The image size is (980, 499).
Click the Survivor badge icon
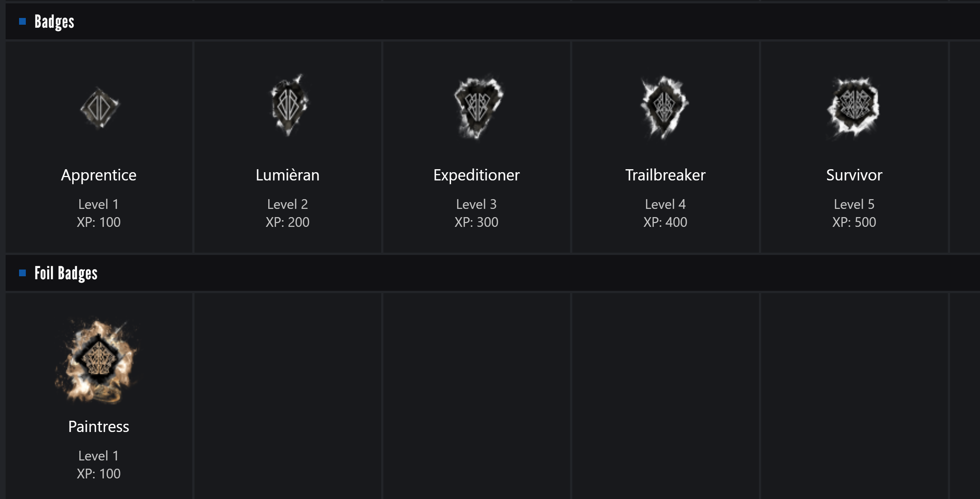(854, 106)
